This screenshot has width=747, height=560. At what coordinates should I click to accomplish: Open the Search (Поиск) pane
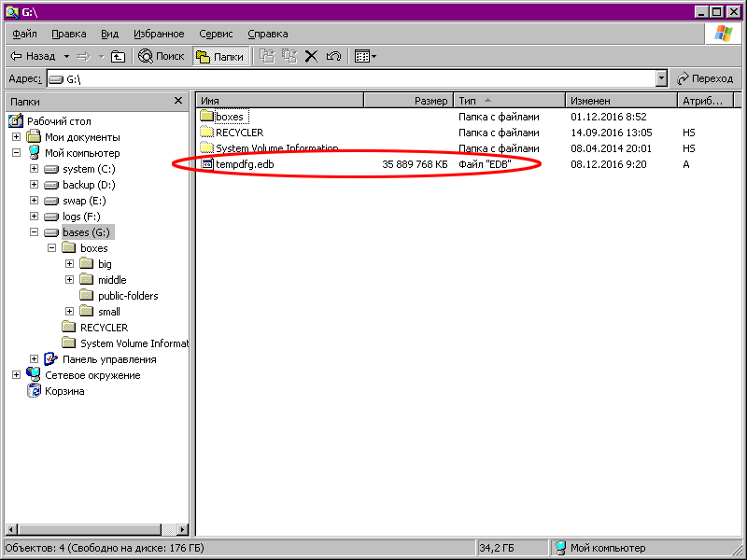click(161, 56)
